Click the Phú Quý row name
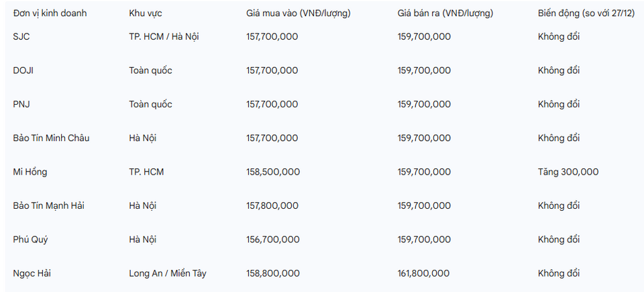The width and height of the screenshot is (644, 292). [x=30, y=240]
